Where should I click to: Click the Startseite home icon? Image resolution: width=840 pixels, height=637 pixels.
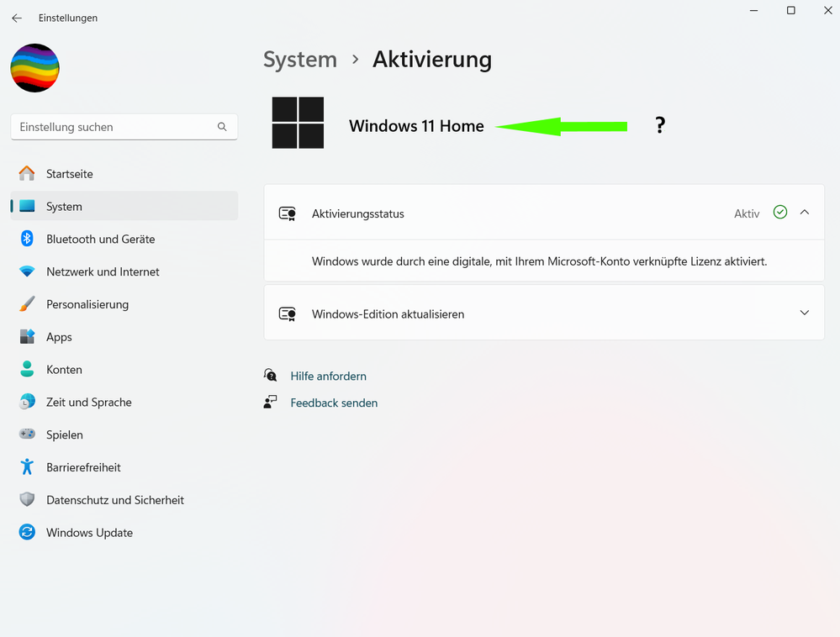coord(28,174)
